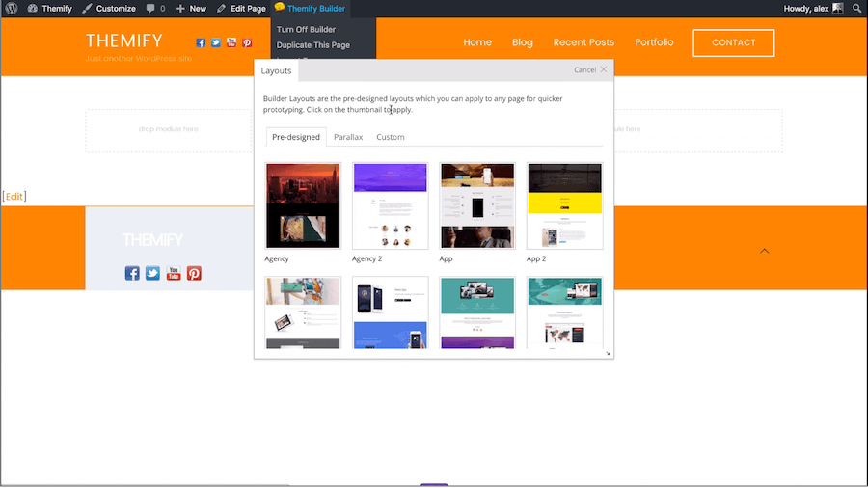Apply the Agency layout thumbnail
868x488 pixels.
coord(303,205)
